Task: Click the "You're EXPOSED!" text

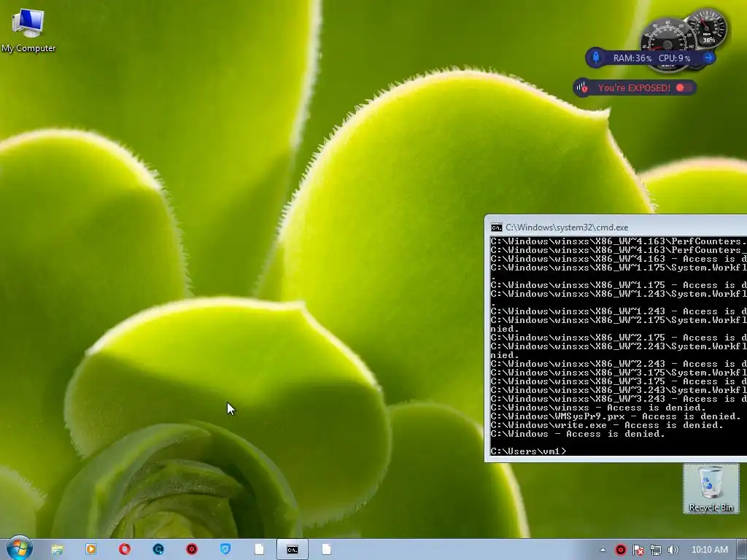Action: click(x=634, y=87)
